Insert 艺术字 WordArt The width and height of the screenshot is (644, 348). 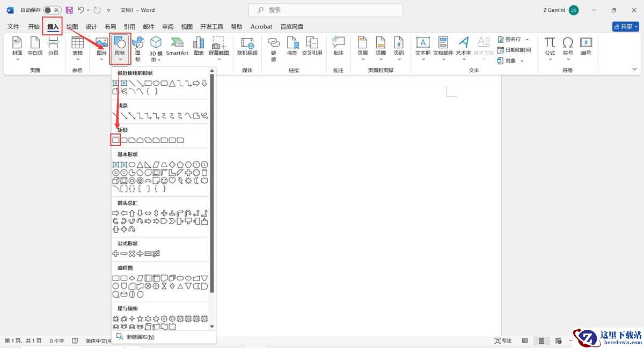point(464,49)
